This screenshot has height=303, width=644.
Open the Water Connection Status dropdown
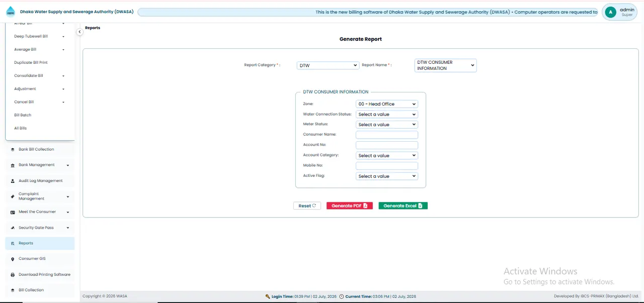387,115
